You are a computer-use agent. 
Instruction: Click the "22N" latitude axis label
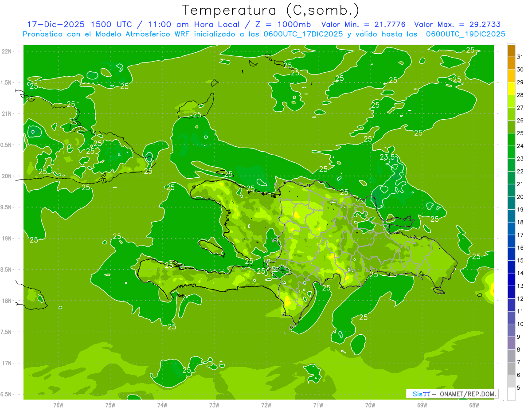click(7, 51)
